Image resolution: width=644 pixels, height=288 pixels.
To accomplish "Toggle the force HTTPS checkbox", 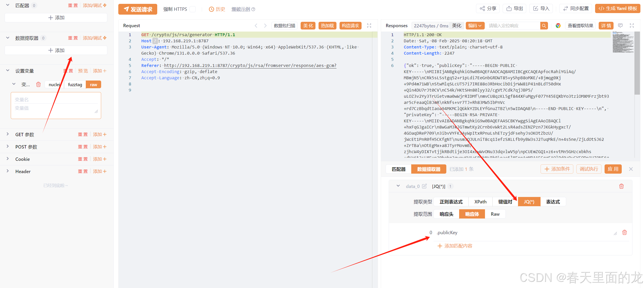I will [x=193, y=9].
